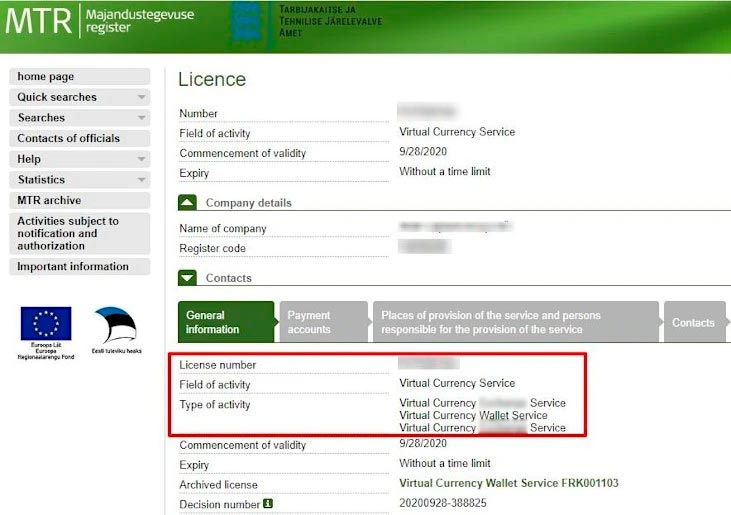Open archived license Virtual Currency Wallet Service FRK001103
731x515 pixels.
pyautogui.click(x=508, y=484)
